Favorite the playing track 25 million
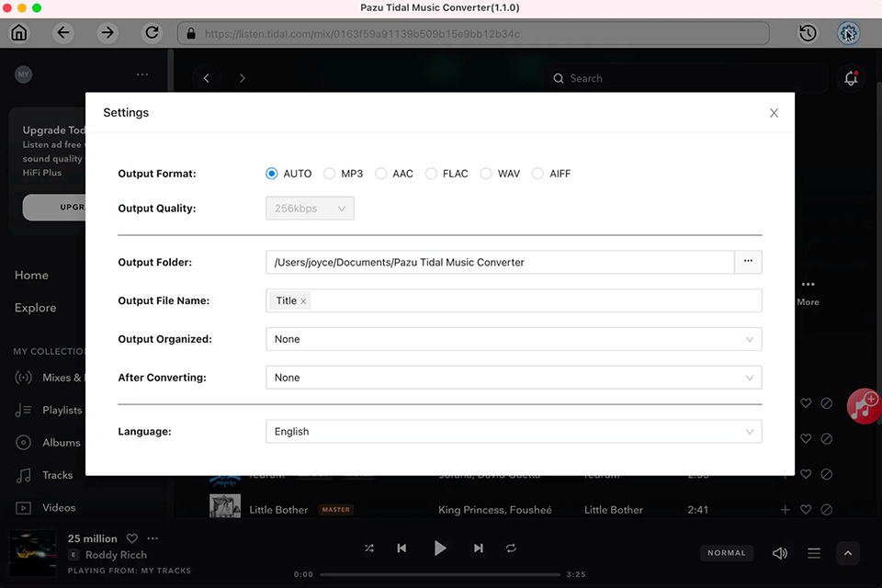Viewport: 882px width, 588px height. 132,538
